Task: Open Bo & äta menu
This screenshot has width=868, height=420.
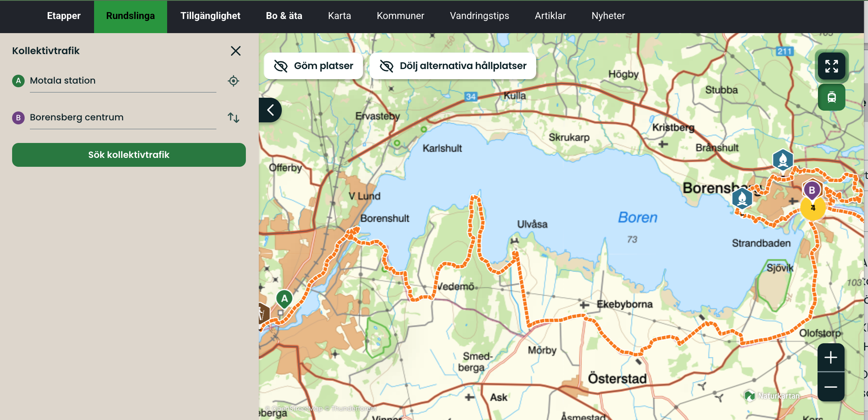Action: tap(284, 16)
